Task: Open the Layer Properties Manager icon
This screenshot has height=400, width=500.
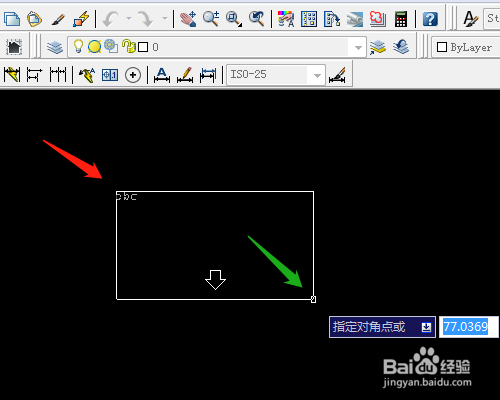Action: point(55,47)
